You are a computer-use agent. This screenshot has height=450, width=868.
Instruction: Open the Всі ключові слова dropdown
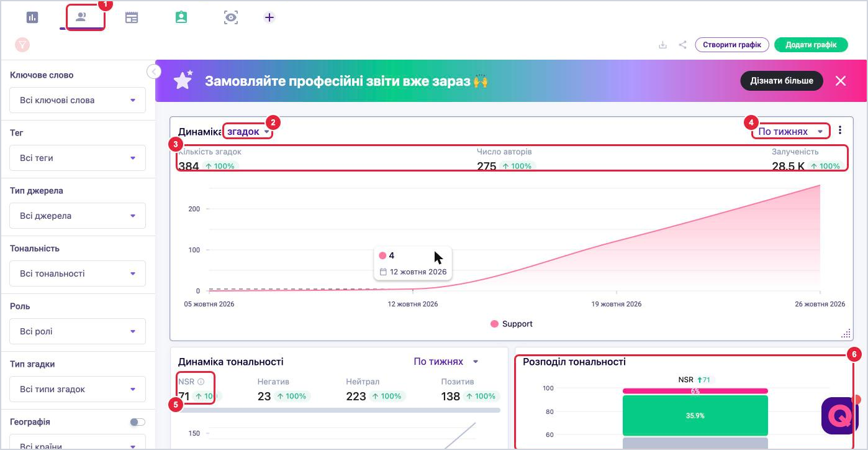[78, 100]
